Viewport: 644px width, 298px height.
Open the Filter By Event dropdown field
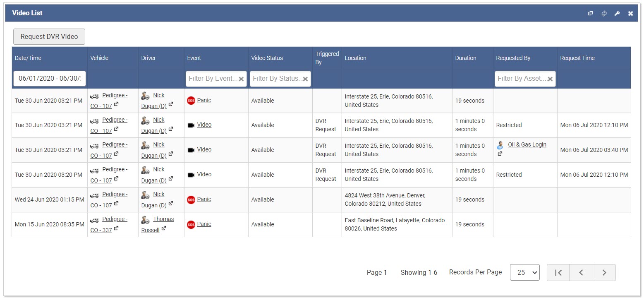tap(216, 79)
